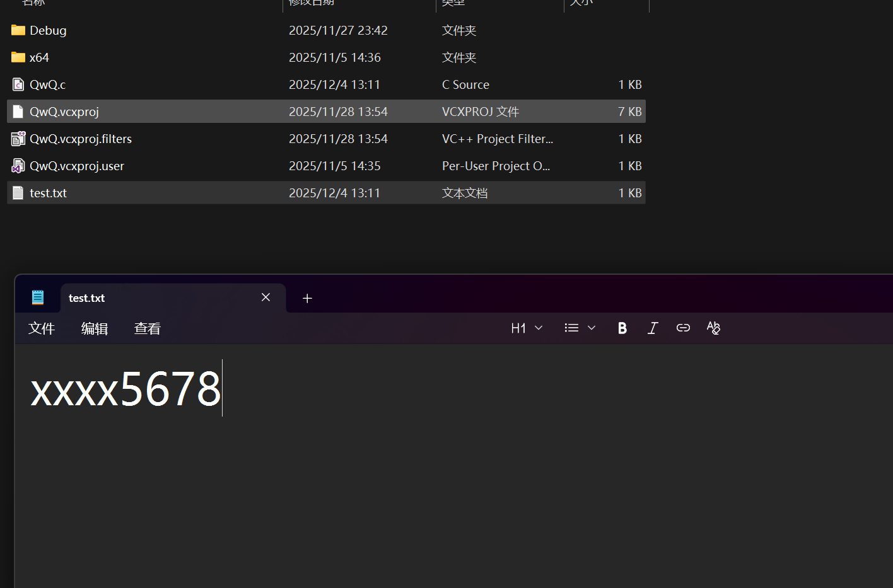This screenshot has width=893, height=588.
Task: Close the test.txt tab
Action: click(x=266, y=297)
